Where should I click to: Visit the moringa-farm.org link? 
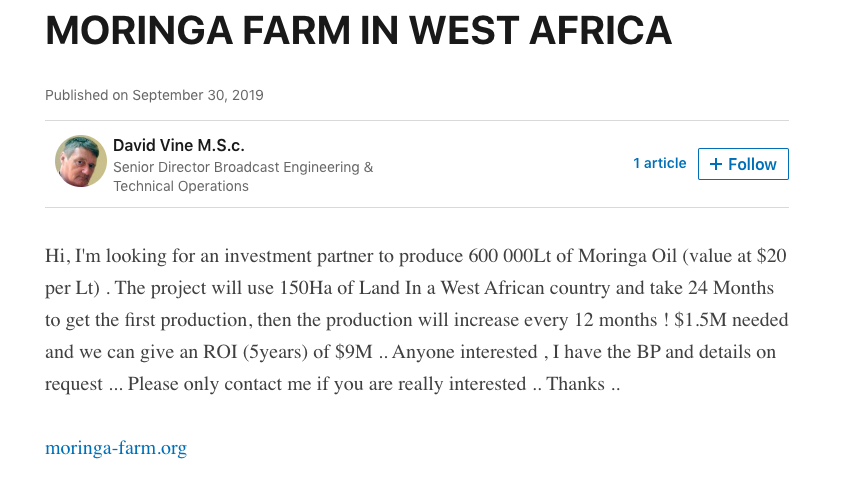tap(116, 448)
